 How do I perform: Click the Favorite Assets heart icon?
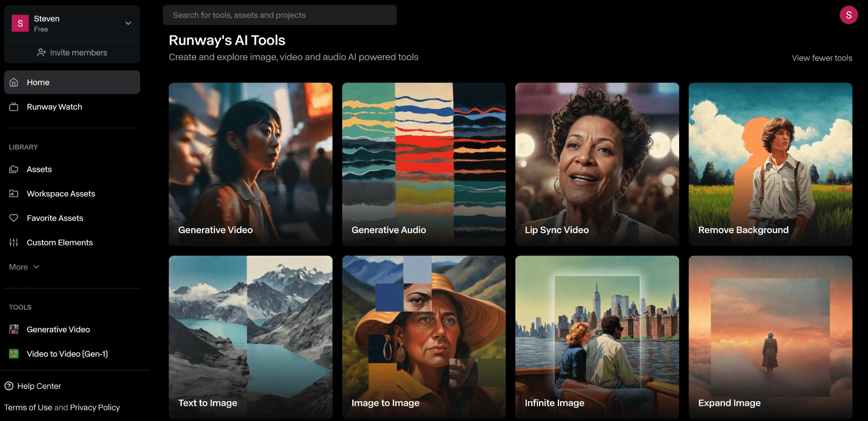14,218
